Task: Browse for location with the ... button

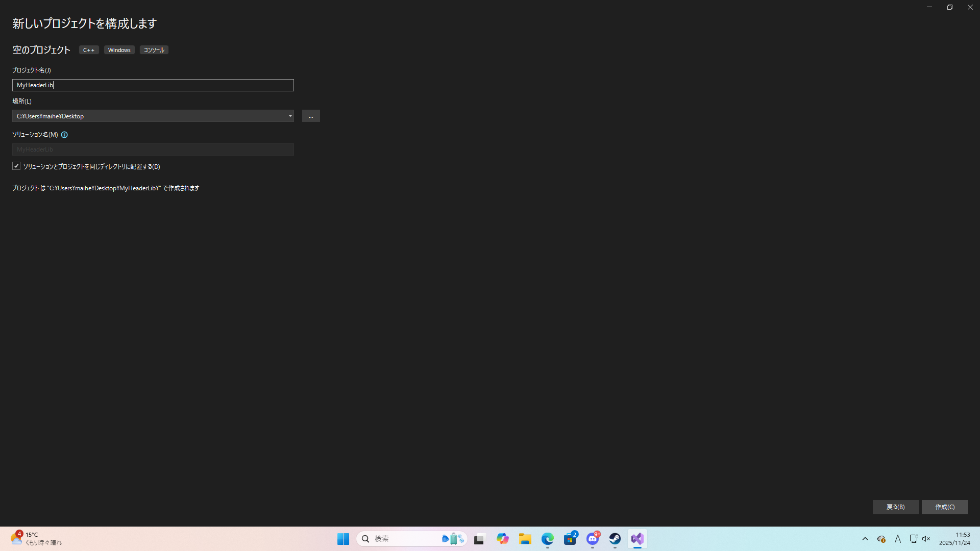Action: (311, 116)
